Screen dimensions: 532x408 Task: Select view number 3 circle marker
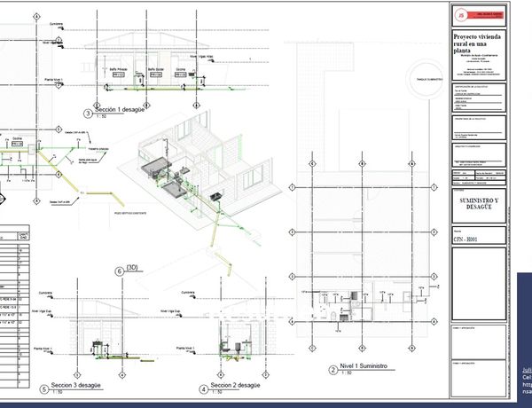point(88,114)
